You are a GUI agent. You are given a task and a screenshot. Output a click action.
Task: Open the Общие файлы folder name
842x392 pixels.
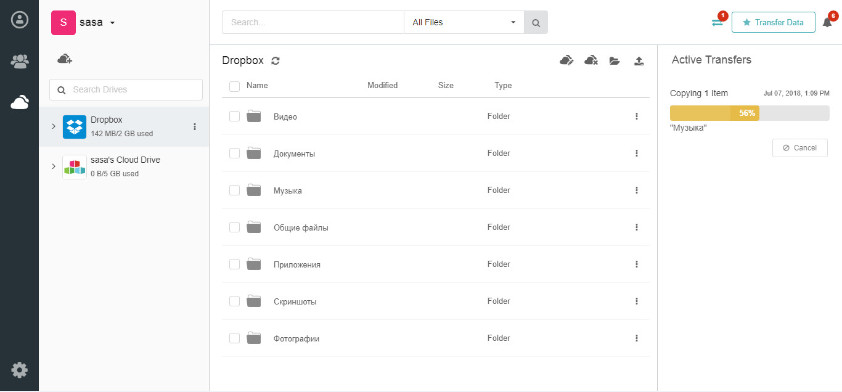pos(301,228)
